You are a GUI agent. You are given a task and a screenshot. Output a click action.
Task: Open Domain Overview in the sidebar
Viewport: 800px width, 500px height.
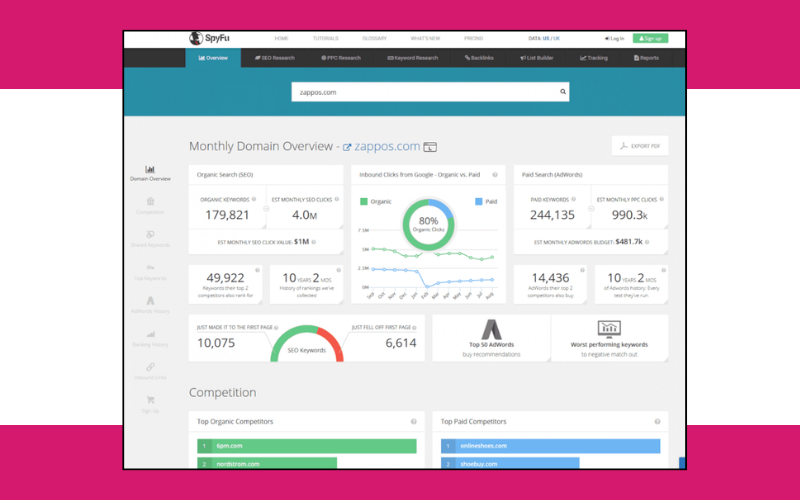pyautogui.click(x=150, y=173)
